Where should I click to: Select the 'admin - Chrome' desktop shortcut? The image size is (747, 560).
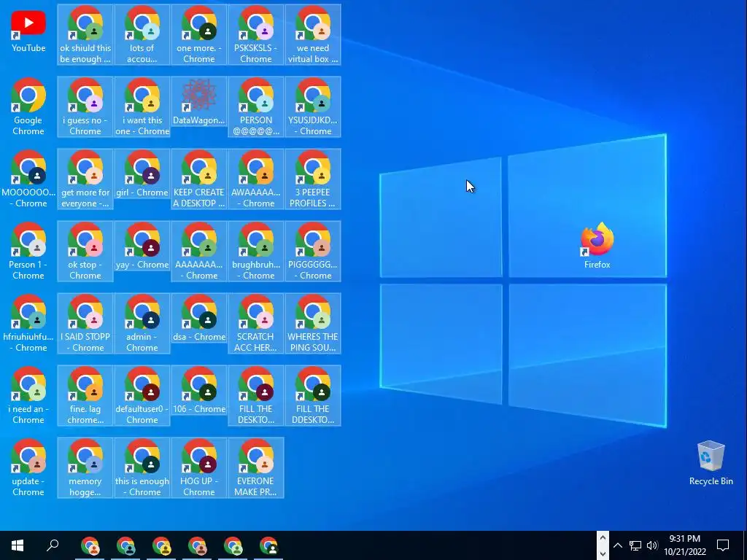pyautogui.click(x=142, y=323)
